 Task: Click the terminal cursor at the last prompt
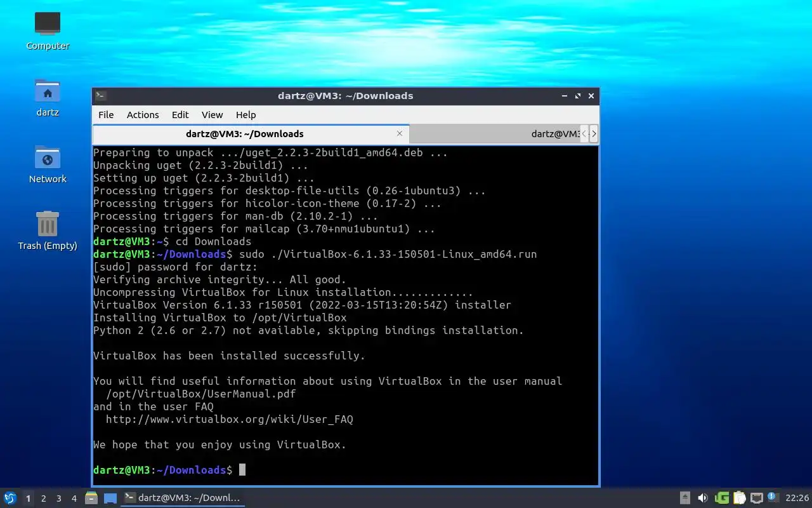point(242,470)
